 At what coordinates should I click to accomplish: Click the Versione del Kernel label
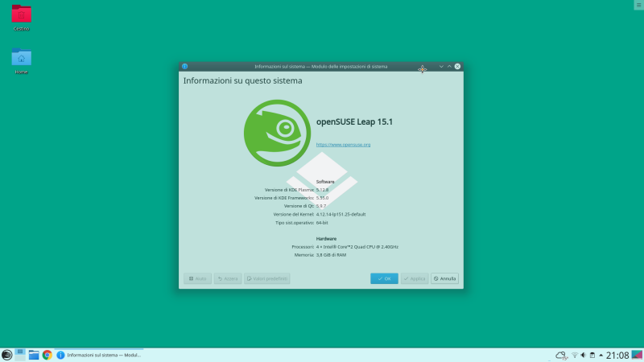[294, 214]
